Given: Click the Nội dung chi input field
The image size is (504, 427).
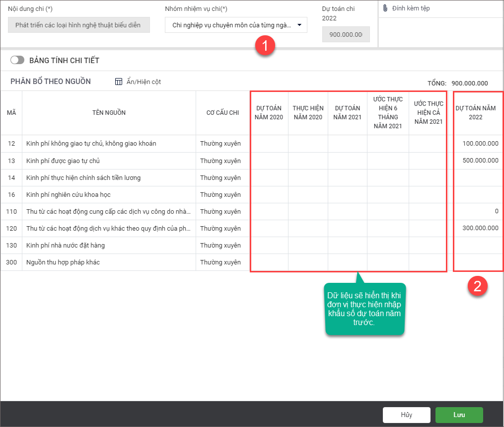Looking at the screenshot, I should tap(78, 25).
